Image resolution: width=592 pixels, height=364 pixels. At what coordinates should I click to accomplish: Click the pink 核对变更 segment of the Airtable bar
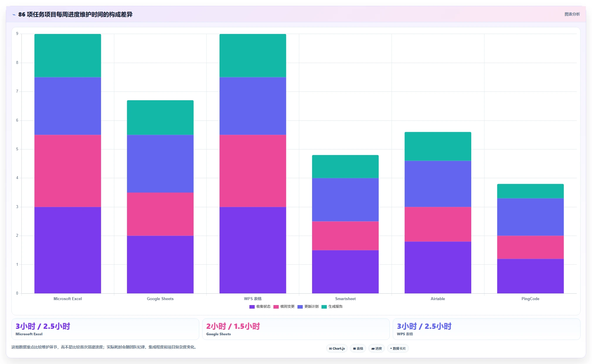(x=438, y=224)
